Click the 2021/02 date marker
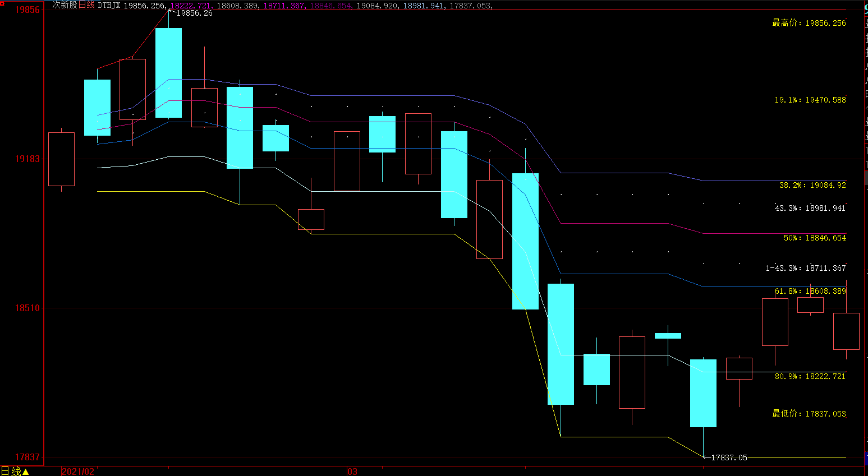The height and width of the screenshot is (476, 868). click(x=78, y=472)
